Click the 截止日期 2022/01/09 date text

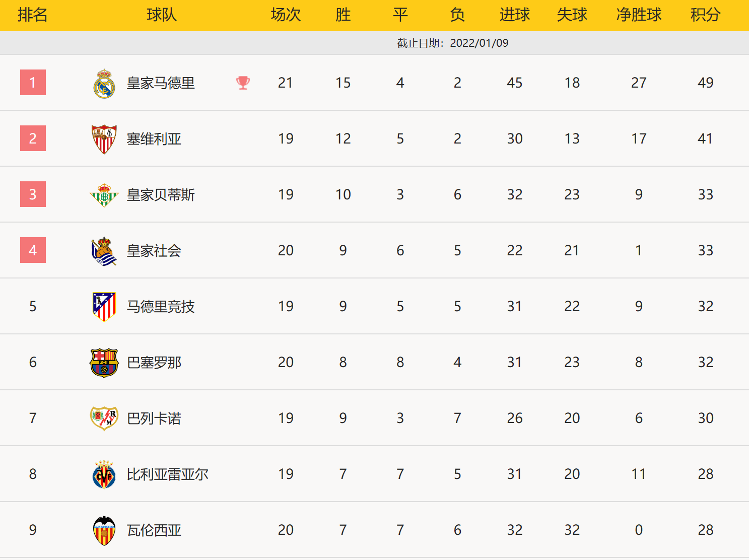click(452, 43)
